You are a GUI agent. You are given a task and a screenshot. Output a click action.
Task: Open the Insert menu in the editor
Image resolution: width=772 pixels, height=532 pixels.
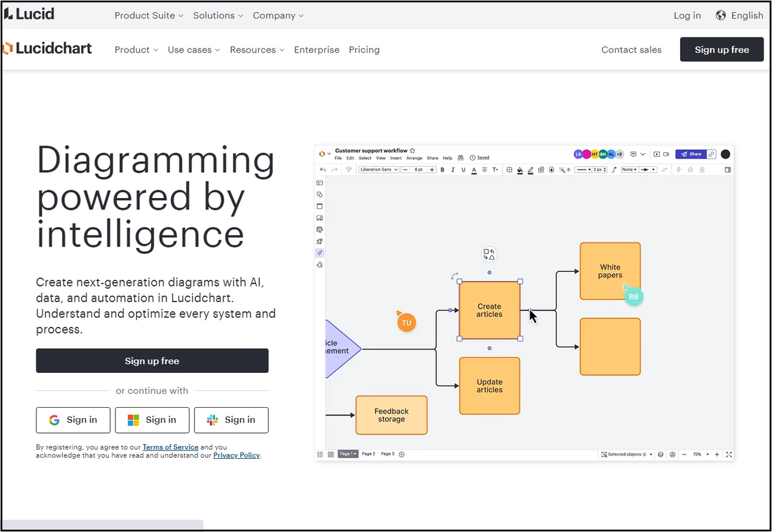point(396,158)
